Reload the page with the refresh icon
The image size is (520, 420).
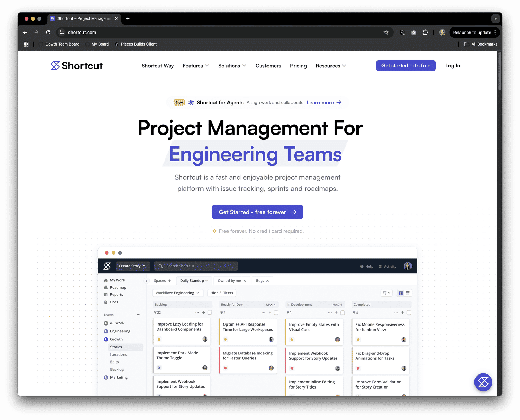pyautogui.click(x=48, y=33)
